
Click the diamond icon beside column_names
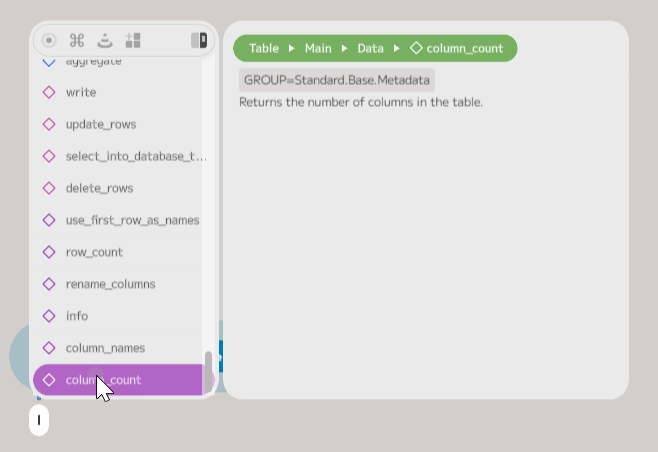(49, 348)
